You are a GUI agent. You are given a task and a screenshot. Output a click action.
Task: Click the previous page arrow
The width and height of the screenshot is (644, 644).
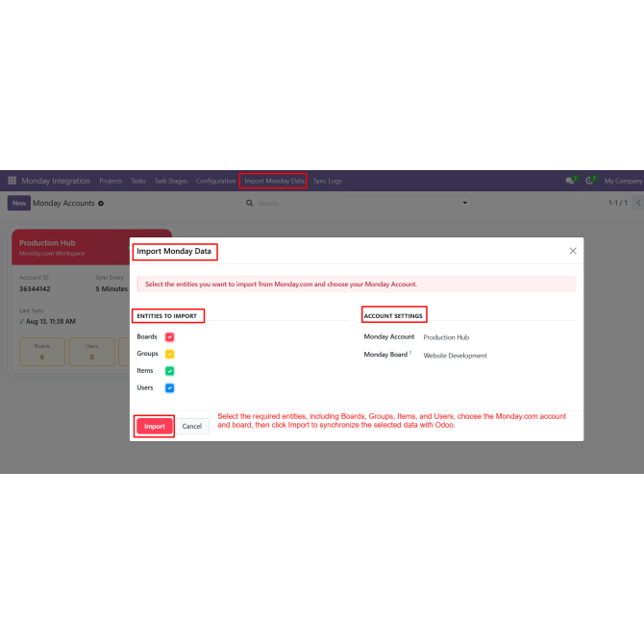click(638, 203)
